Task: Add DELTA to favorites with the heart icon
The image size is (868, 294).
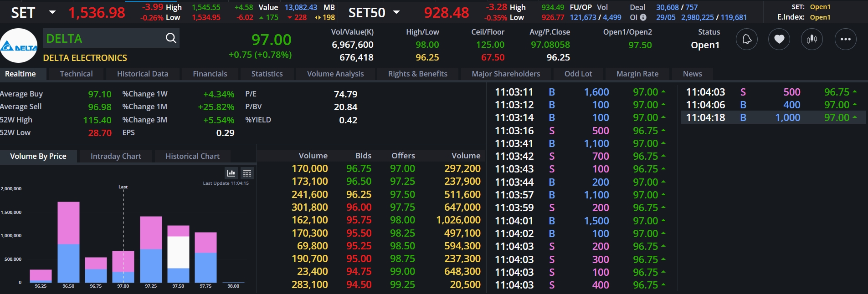Action: 779,40
